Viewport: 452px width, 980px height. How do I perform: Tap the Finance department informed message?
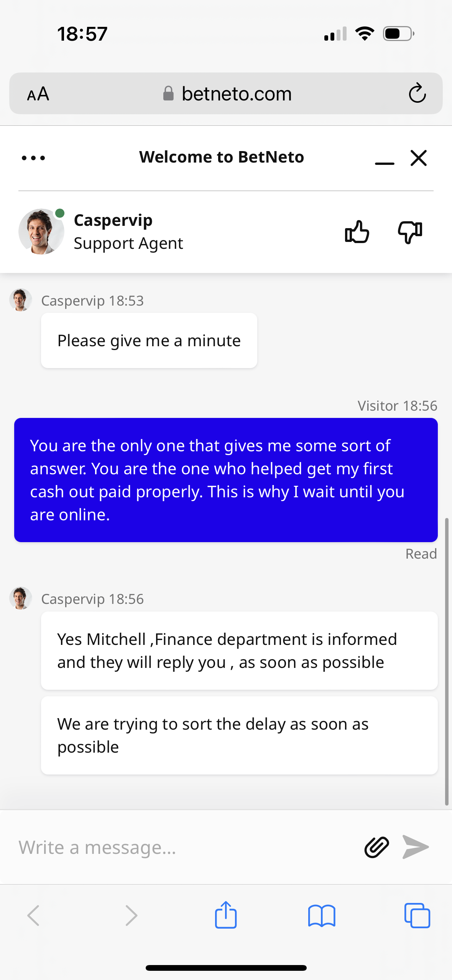[239, 651]
